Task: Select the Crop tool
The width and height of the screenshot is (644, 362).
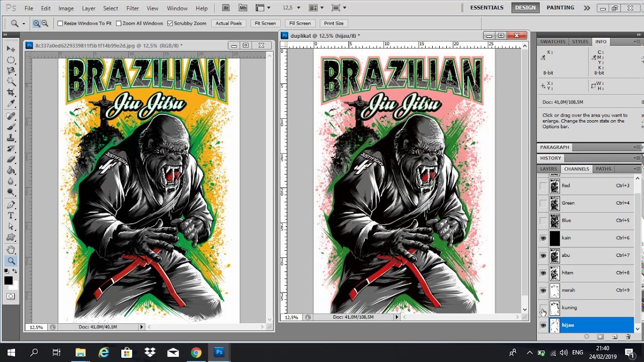Action: tap(11, 93)
